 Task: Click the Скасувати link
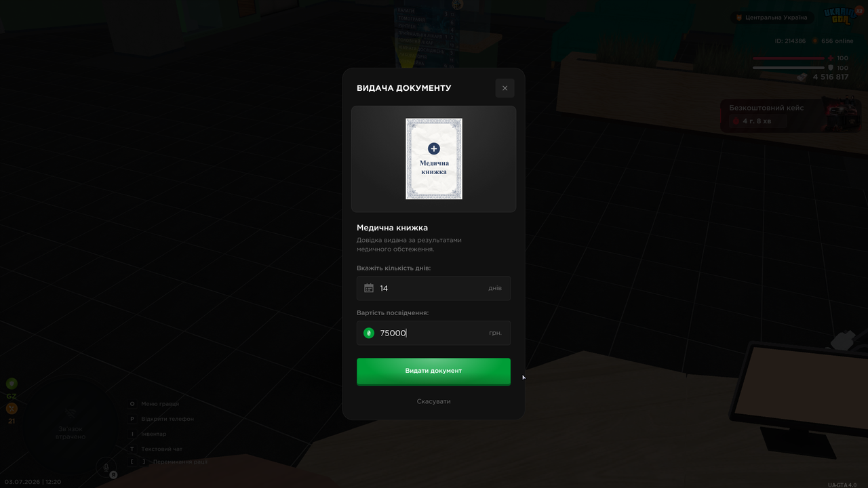pos(433,401)
